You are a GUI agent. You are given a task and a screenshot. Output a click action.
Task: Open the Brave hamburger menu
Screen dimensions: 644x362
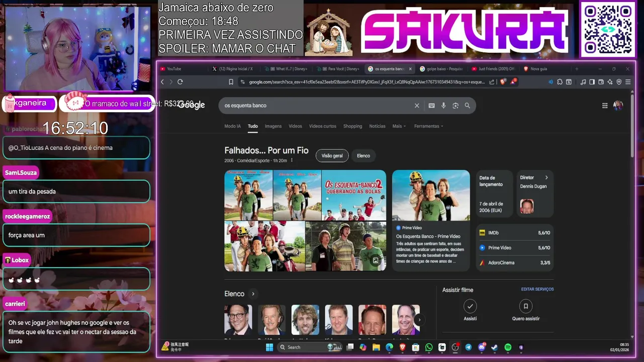click(x=628, y=82)
